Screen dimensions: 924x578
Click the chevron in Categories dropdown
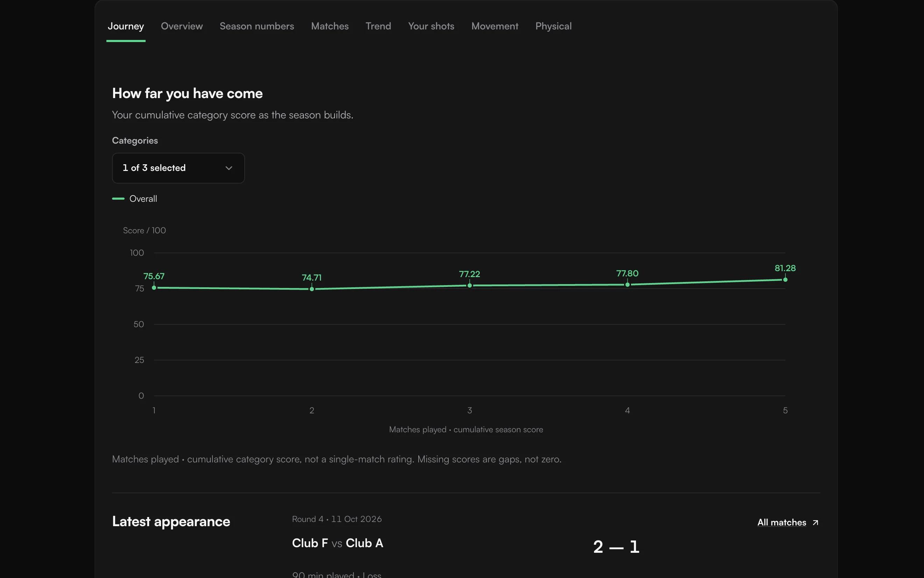229,168
